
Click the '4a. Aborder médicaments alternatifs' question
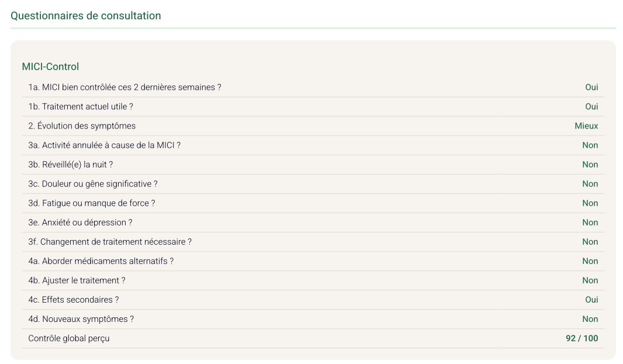pos(101,261)
